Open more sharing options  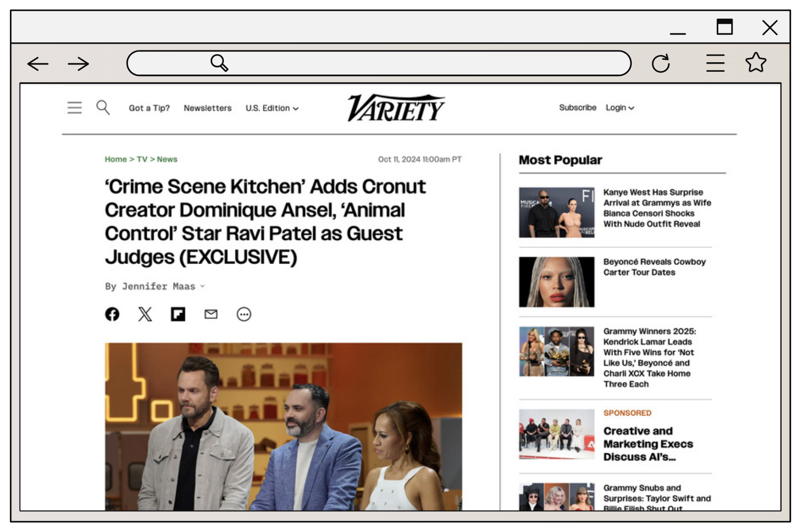[244, 314]
